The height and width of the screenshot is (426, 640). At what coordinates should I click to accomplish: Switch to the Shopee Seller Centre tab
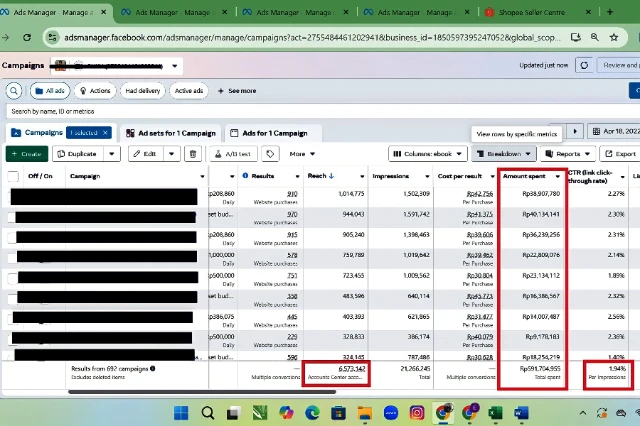click(x=530, y=12)
